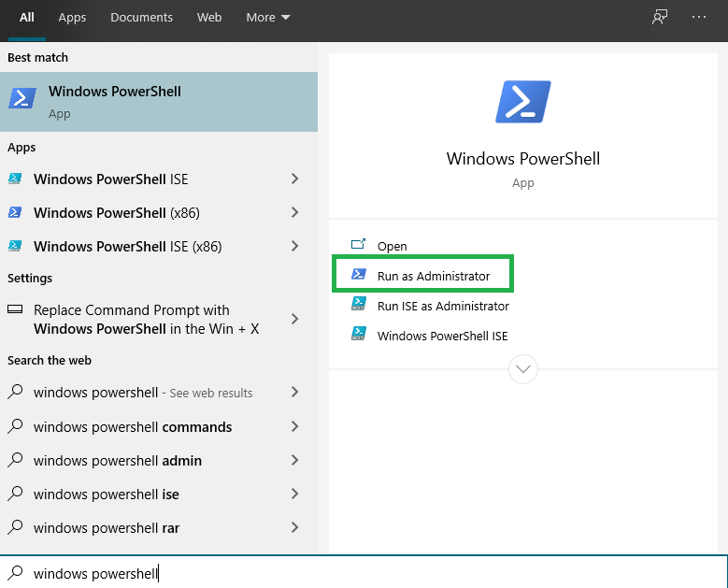
Task: Click the Windows PowerShell ISE (x86) icon
Action: pos(15,246)
